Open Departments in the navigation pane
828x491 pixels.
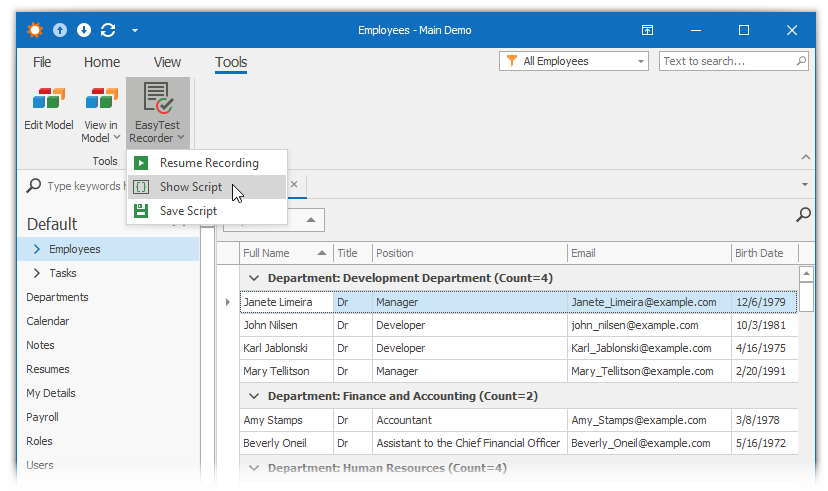[57, 297]
